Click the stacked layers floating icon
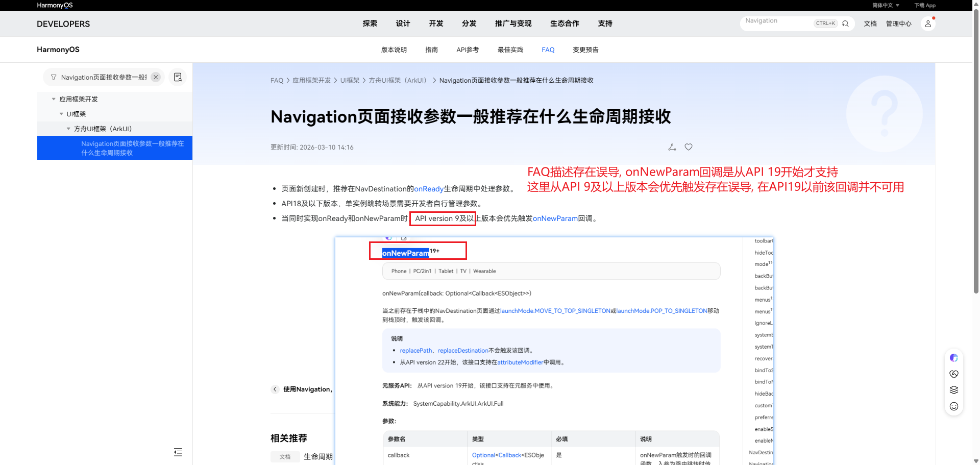Image resolution: width=980 pixels, height=465 pixels. coord(953,390)
